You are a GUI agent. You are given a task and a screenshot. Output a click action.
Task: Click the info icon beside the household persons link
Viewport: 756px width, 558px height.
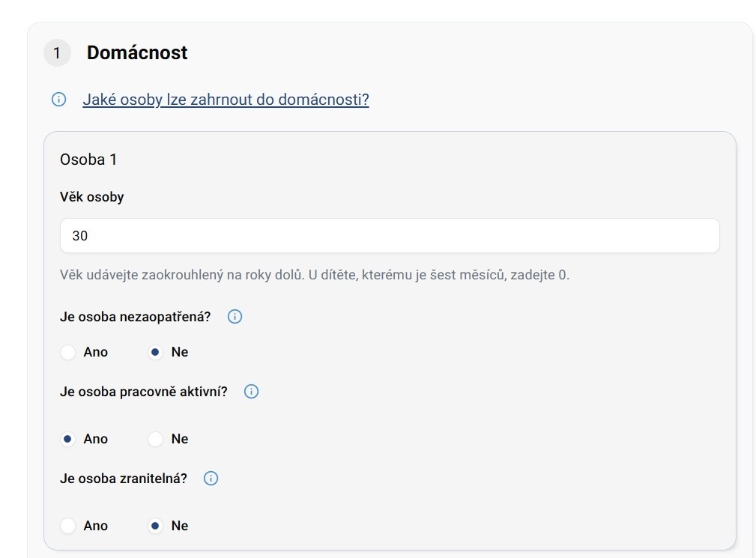pos(58,100)
